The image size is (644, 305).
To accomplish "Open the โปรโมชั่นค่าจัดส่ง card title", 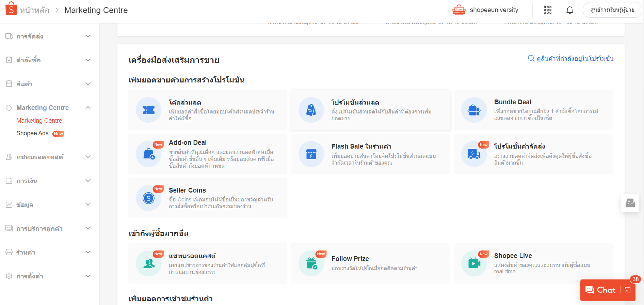I will [x=520, y=146].
